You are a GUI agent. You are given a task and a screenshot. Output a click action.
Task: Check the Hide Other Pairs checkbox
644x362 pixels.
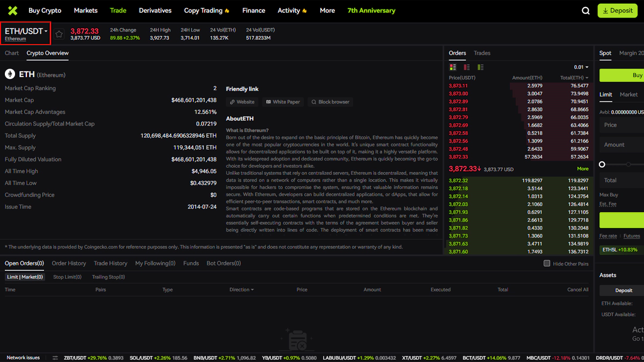coord(547,263)
